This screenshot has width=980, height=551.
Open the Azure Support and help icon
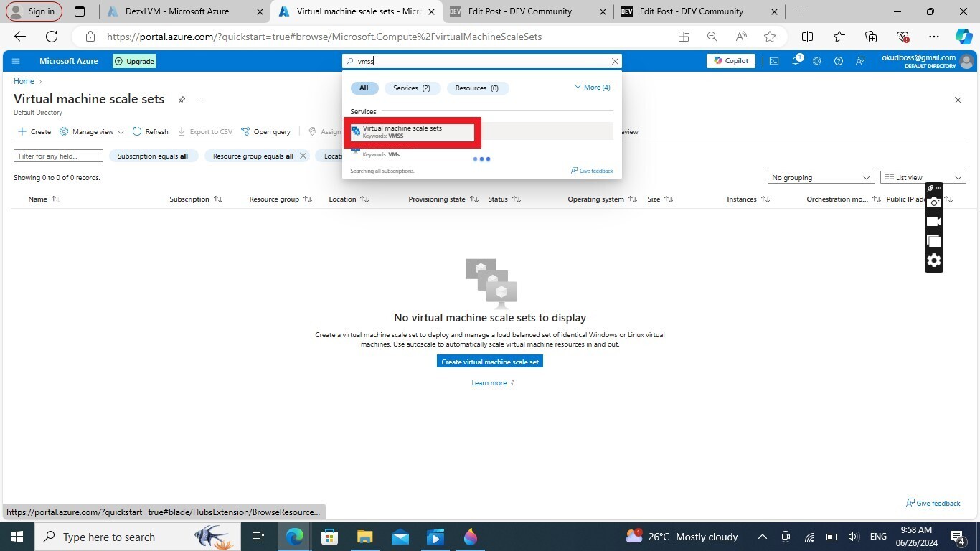coord(838,61)
